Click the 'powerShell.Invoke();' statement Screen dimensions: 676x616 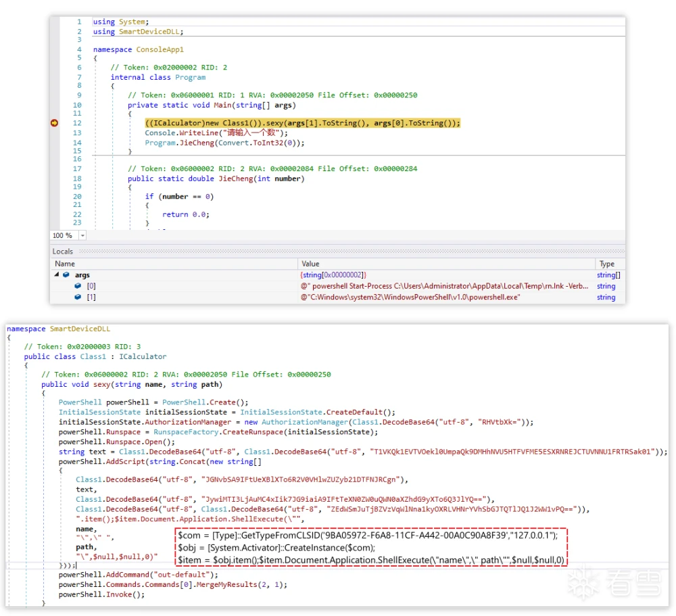tap(102, 594)
